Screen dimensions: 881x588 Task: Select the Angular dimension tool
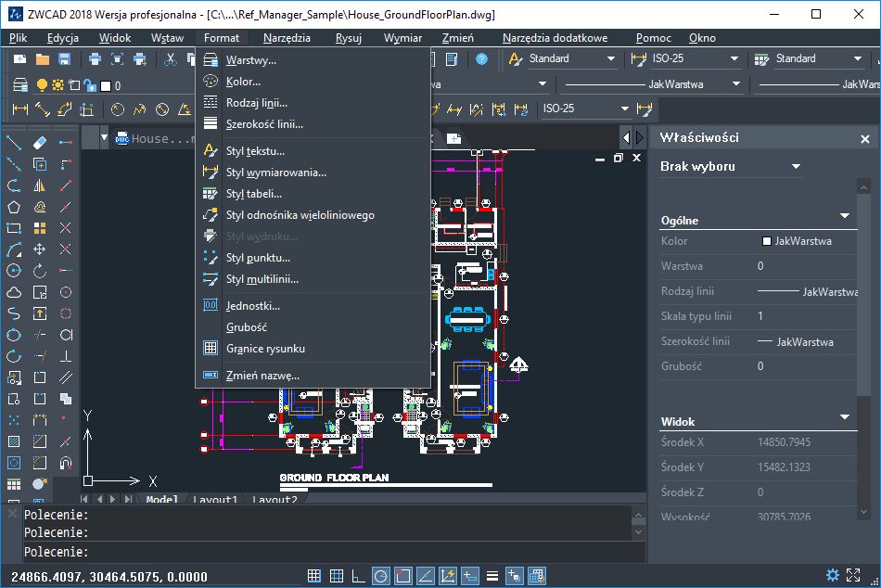click(x=185, y=109)
